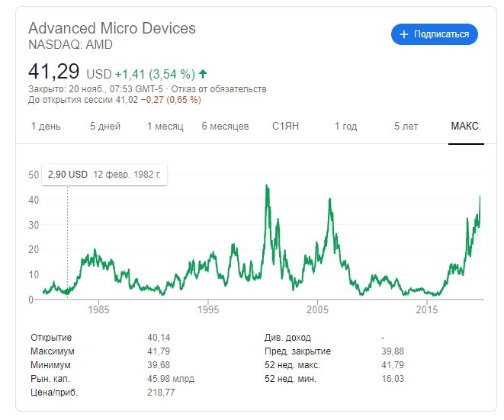The height and width of the screenshot is (420, 504).
Task: Click the 2005 label on the chart axis
Action: (317, 311)
